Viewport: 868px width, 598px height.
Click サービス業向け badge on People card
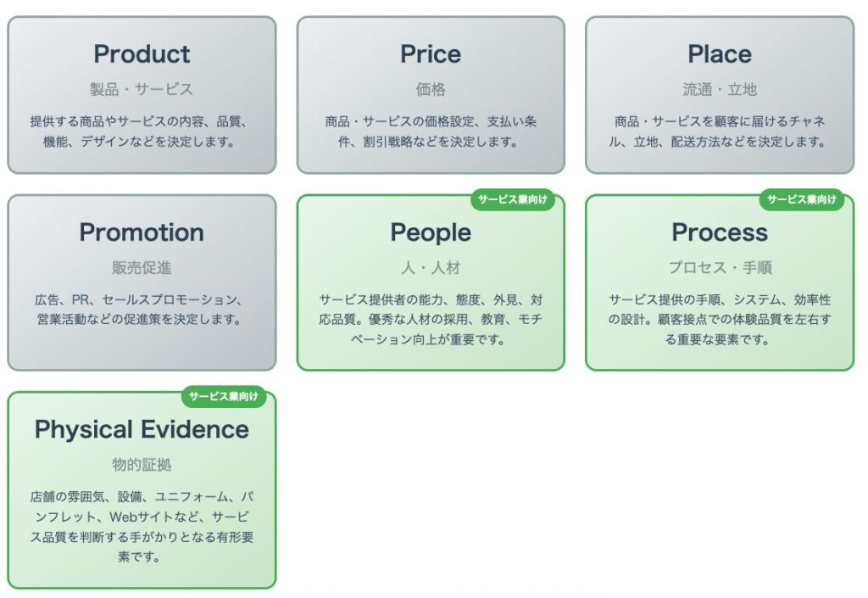[513, 199]
